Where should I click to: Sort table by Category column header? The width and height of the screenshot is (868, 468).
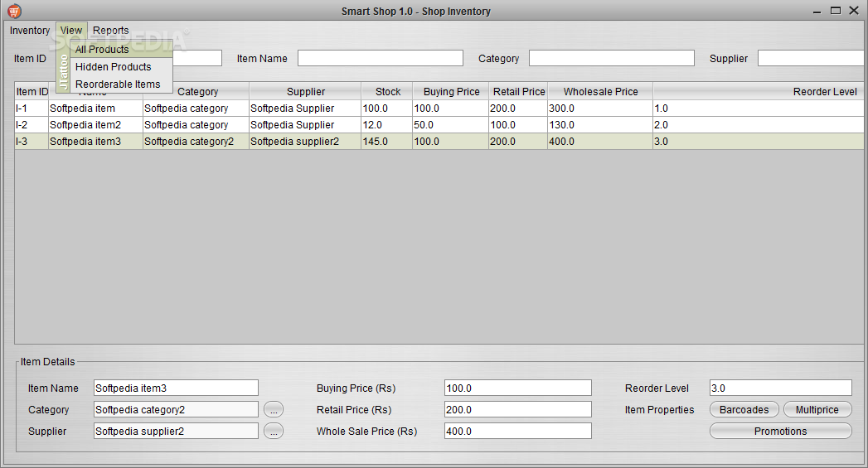click(x=196, y=92)
